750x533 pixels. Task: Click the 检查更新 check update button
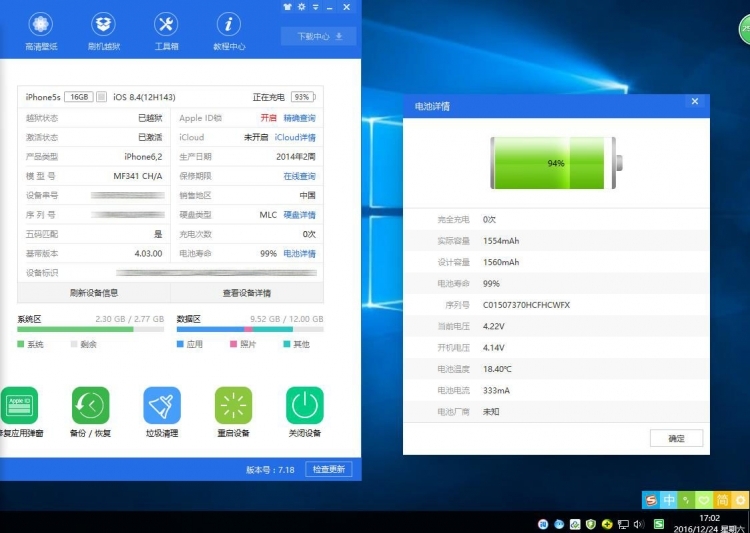pyautogui.click(x=329, y=469)
